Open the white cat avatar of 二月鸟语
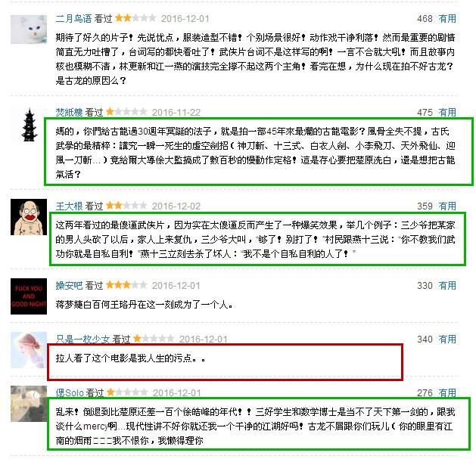 [29, 29]
